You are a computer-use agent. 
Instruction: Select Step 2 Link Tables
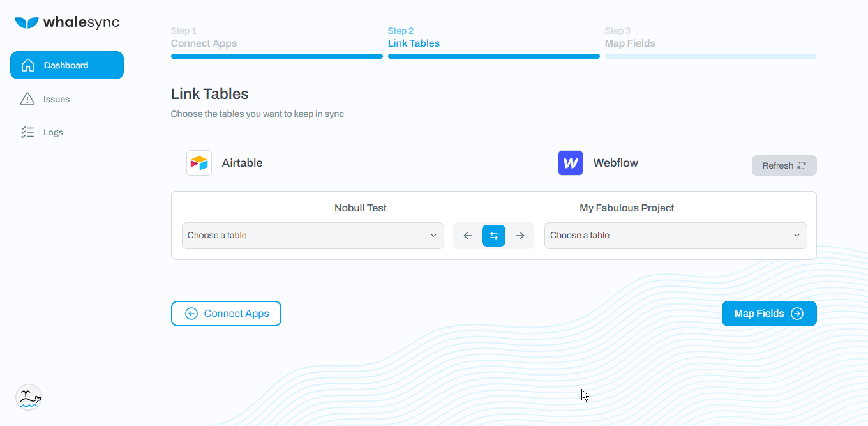tap(493, 42)
